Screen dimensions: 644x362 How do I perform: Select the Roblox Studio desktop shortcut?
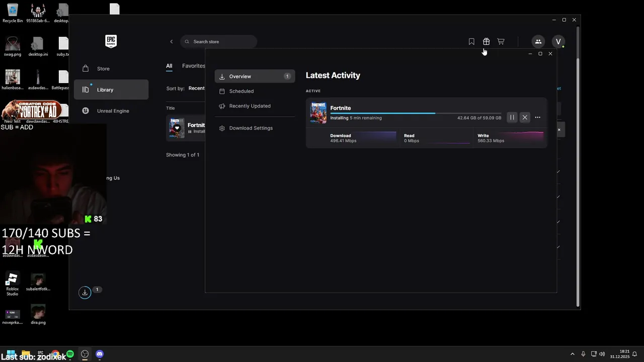point(13,284)
